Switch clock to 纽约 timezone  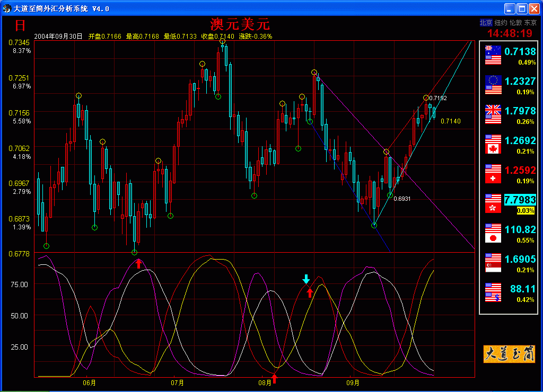point(501,23)
